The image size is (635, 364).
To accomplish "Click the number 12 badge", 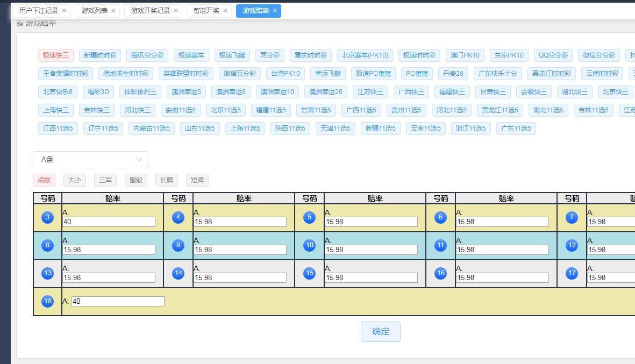I will click(571, 245).
